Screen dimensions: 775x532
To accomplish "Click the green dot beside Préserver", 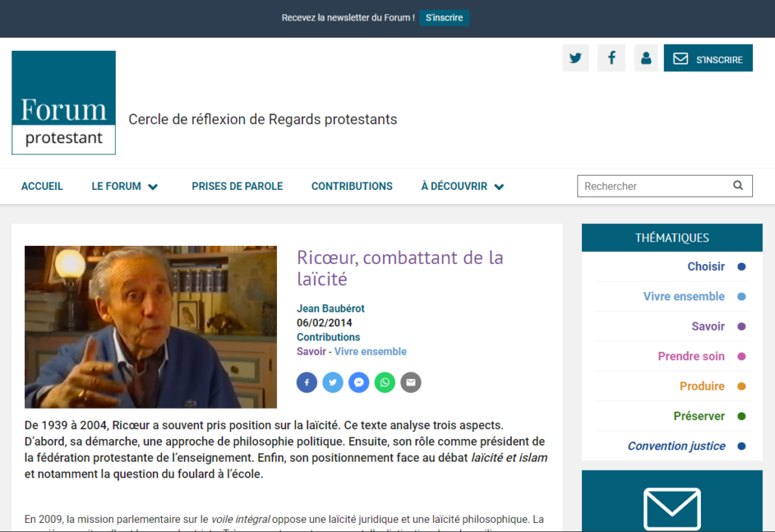I will 742,416.
